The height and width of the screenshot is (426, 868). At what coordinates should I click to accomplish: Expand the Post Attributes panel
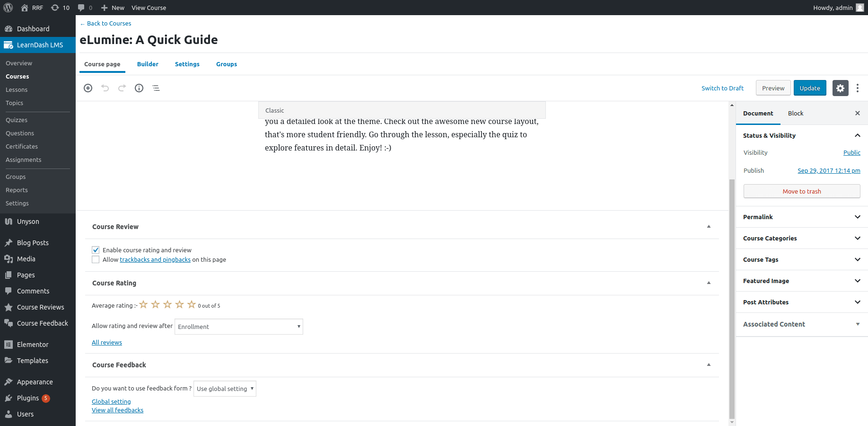click(802, 302)
